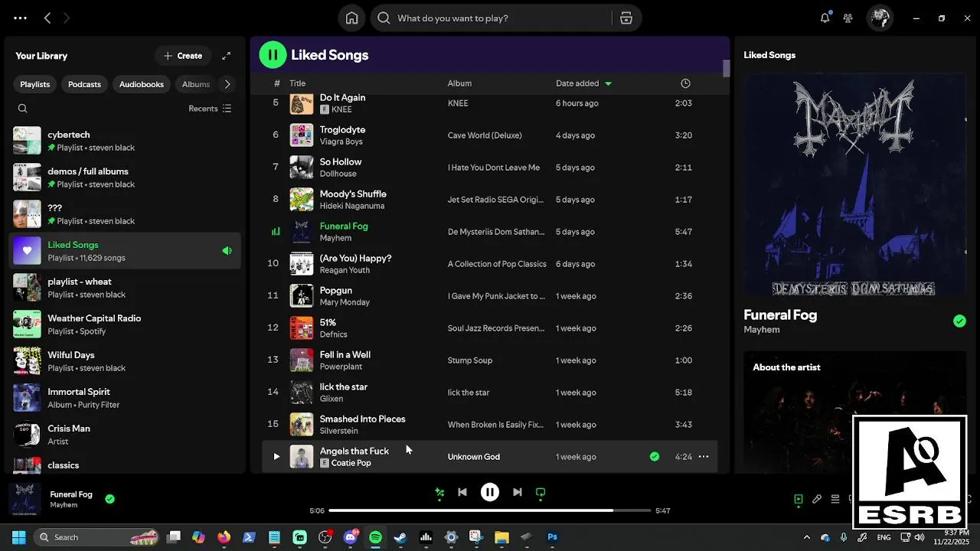Open the Browse icon in search bar
The height and width of the screenshot is (551, 980).
pos(626,18)
